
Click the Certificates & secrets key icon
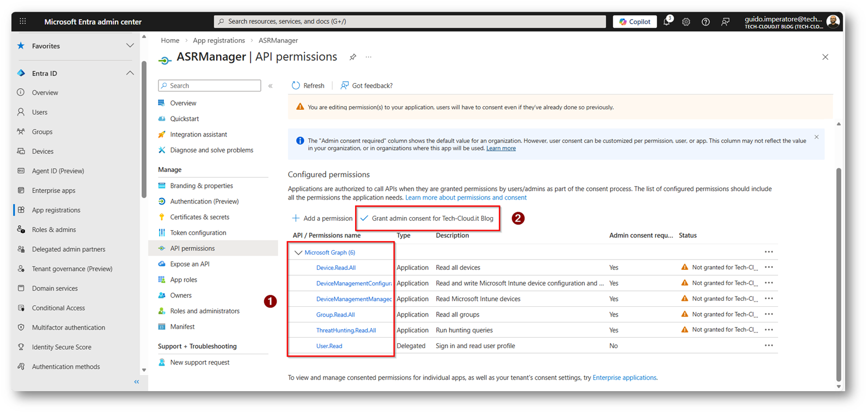coord(162,217)
